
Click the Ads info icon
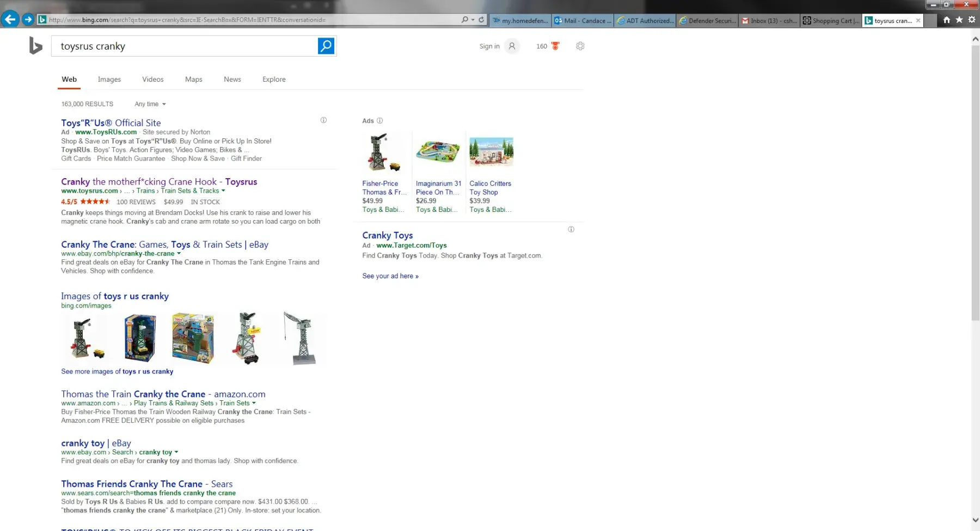point(380,121)
